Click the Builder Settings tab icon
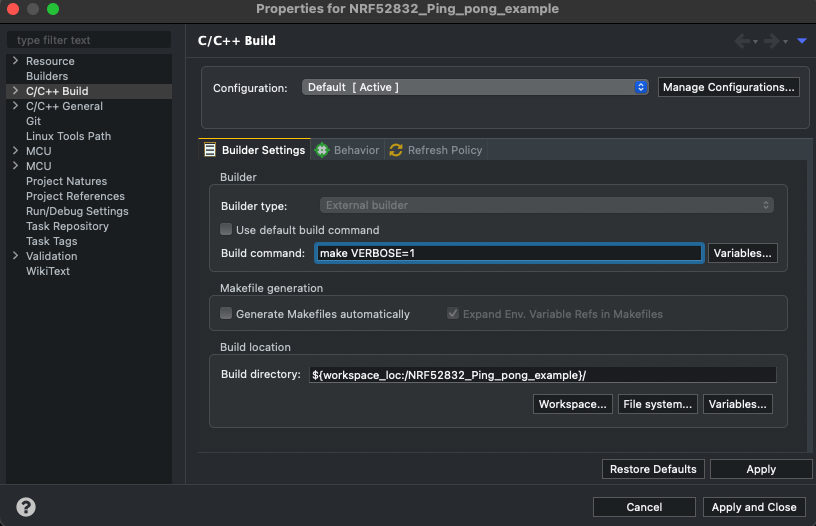The image size is (816, 526). click(210, 150)
